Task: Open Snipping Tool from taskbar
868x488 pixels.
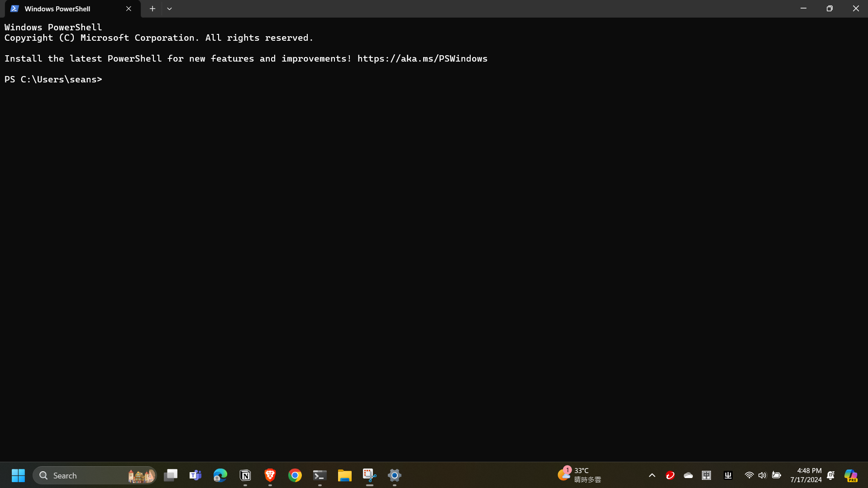Action: (x=370, y=475)
